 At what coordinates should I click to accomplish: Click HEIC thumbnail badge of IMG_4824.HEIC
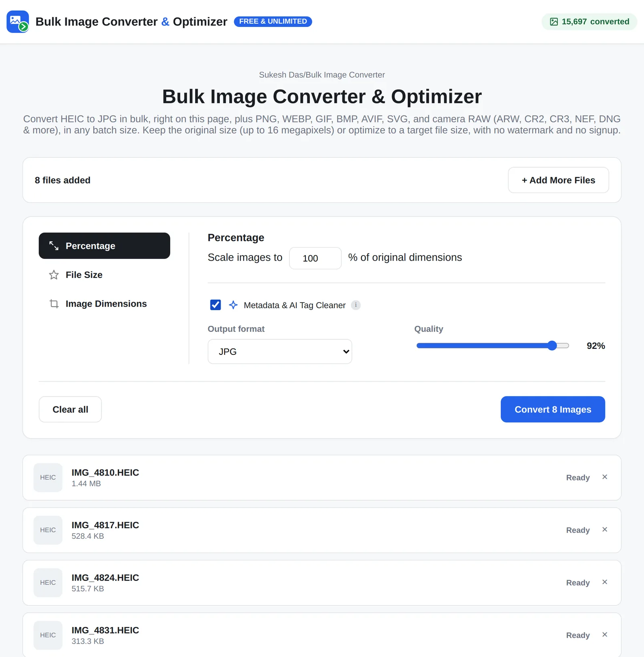pos(48,583)
